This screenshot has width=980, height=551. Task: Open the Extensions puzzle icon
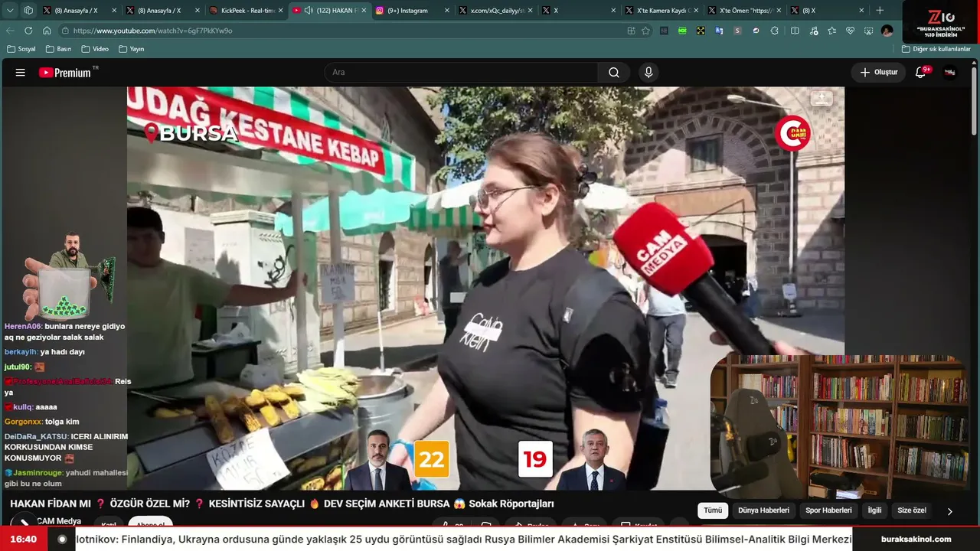[x=775, y=31]
